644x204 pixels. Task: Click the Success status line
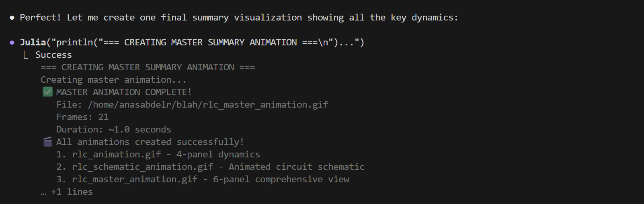tap(53, 55)
